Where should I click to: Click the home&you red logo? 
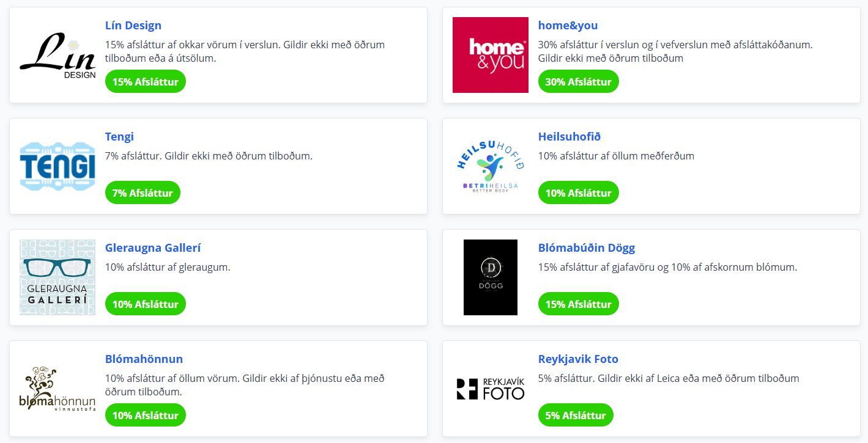[x=490, y=55]
